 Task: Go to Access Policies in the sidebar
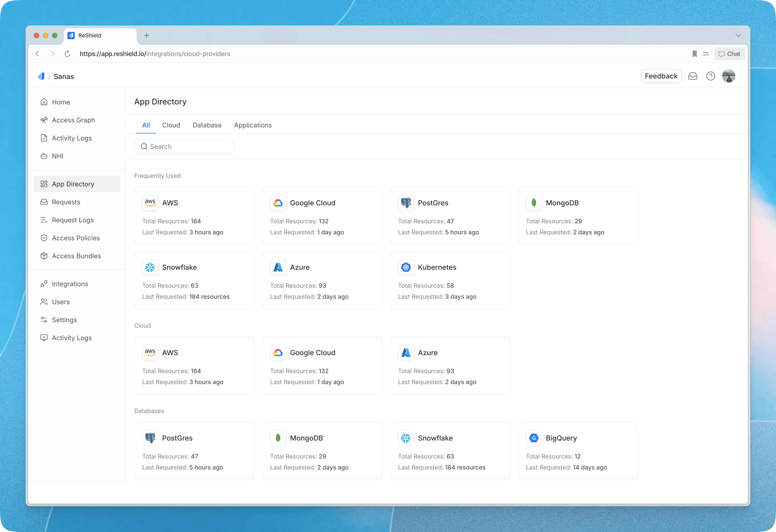[76, 238]
